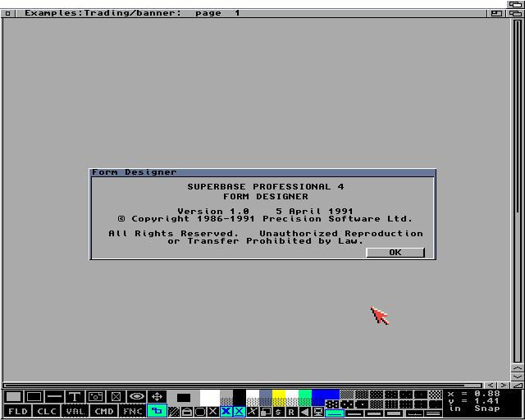
Task: Select the highlighted thin line style
Action: pyautogui.click(x=335, y=413)
